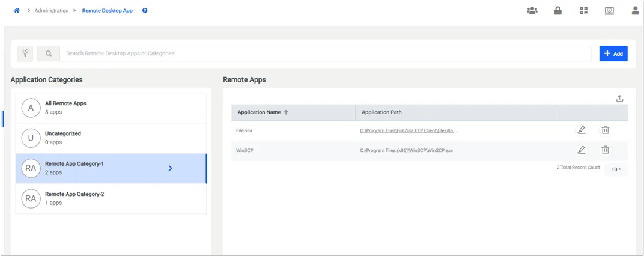644x256 pixels.
Task: Select All Remote Apps category
Action: tap(111, 108)
